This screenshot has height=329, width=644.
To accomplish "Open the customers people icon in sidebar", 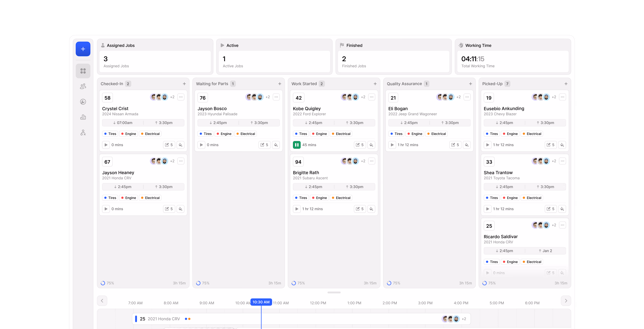I will point(83,86).
